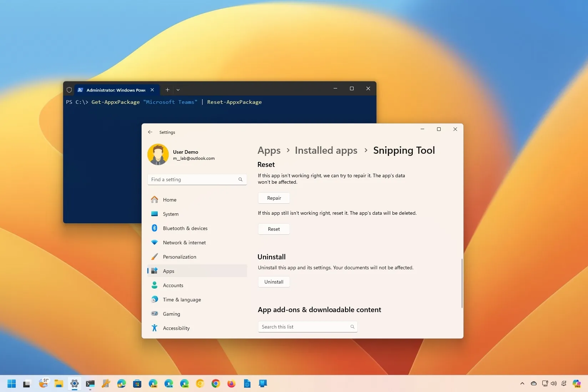Open Copilot preview from the taskbar
Image resolution: width=588 pixels, height=392 pixels.
[x=577, y=384]
